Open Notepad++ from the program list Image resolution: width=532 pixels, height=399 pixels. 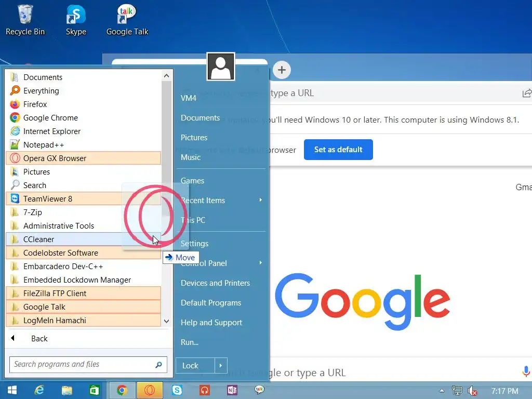click(83, 145)
